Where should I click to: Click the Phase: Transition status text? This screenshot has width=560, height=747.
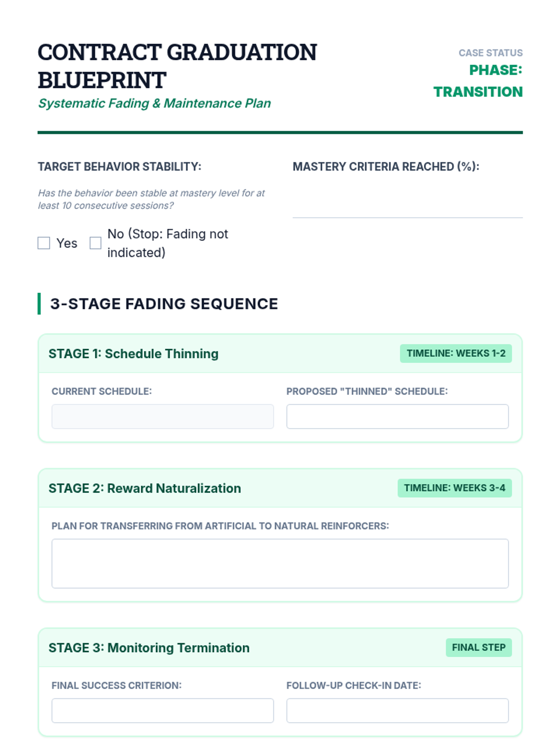coord(478,81)
